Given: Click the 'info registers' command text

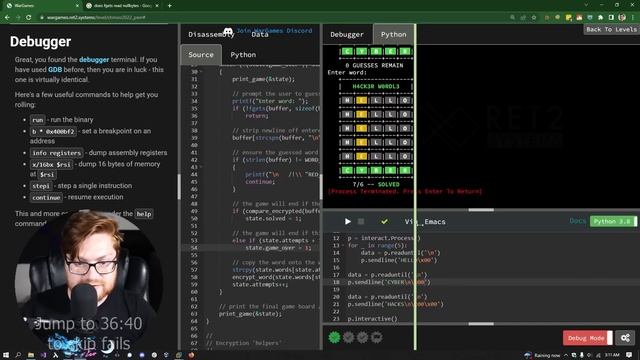Looking at the screenshot, I should pyautogui.click(x=56, y=153).
